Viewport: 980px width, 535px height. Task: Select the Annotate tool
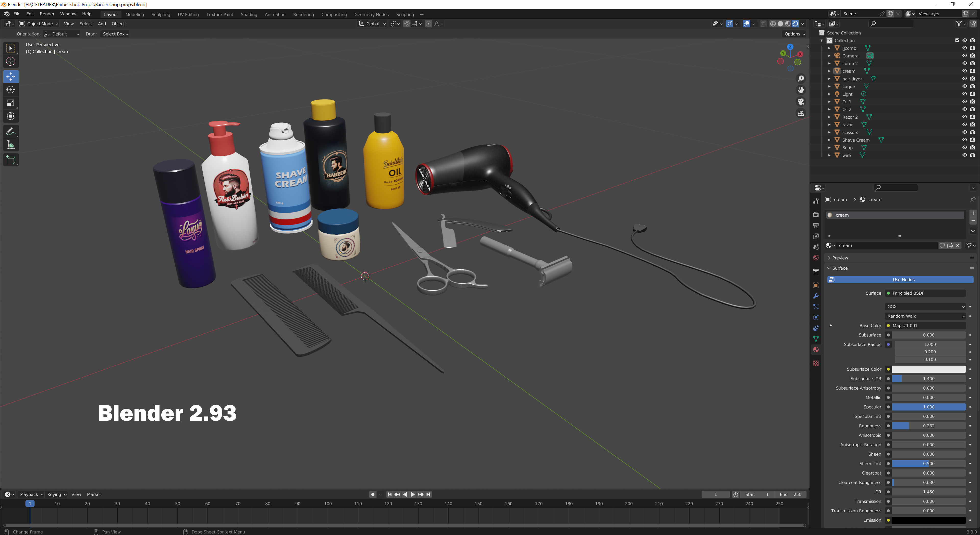tap(11, 132)
